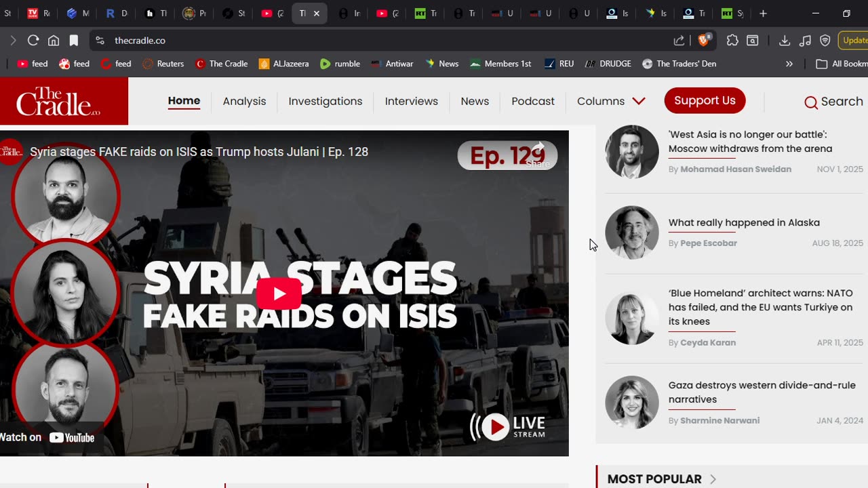Screen dimensions: 868x488
Task: Click the site Search magnifier icon
Action: 811,102
